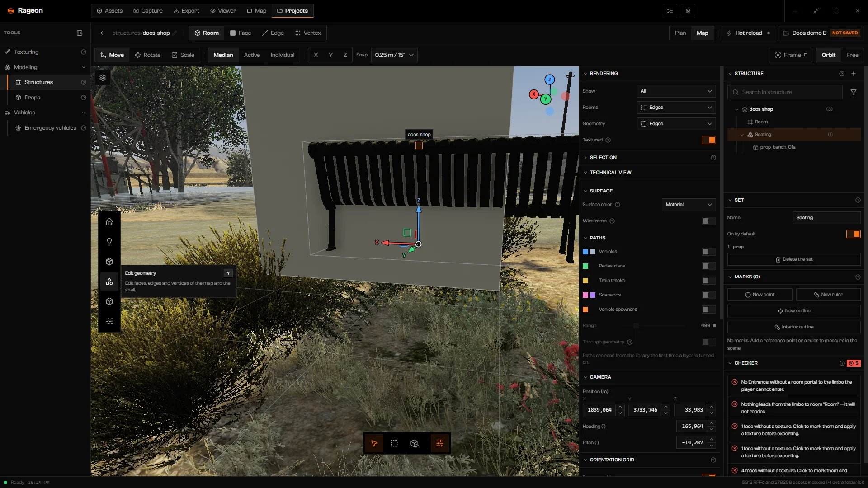Viewport: 868px width, 488px height.
Task: Click the New ruler button
Action: coord(828,295)
